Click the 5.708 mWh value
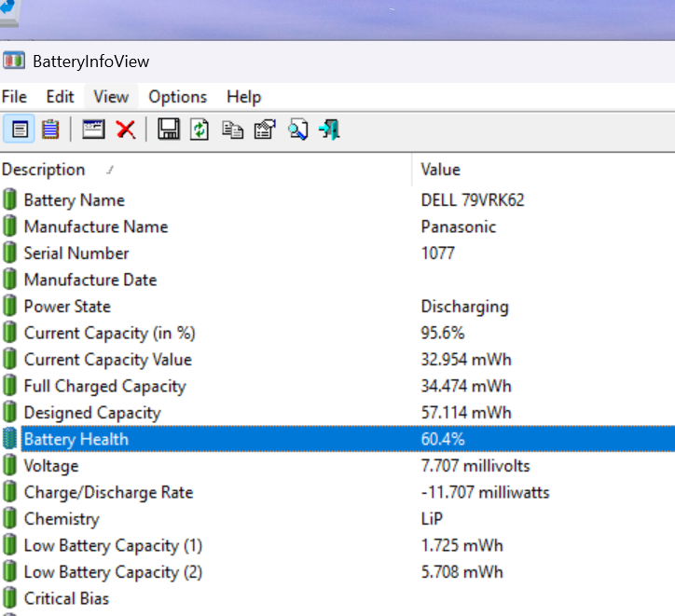675x616 pixels. pos(461,571)
